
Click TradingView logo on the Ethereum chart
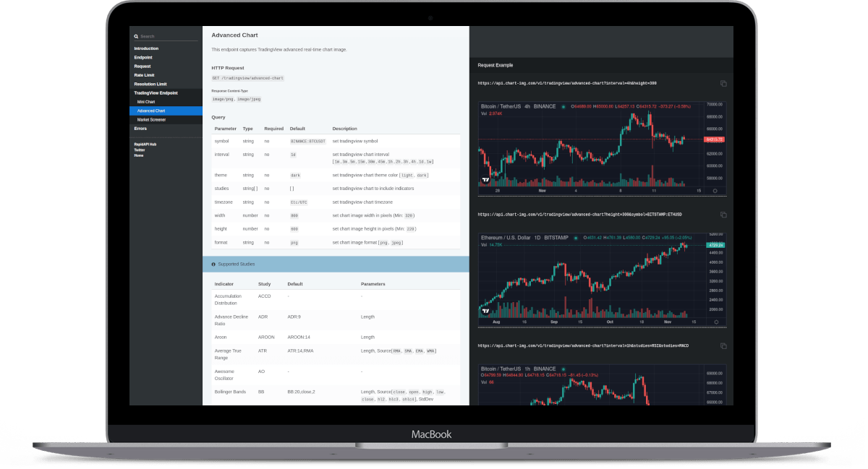tap(486, 311)
